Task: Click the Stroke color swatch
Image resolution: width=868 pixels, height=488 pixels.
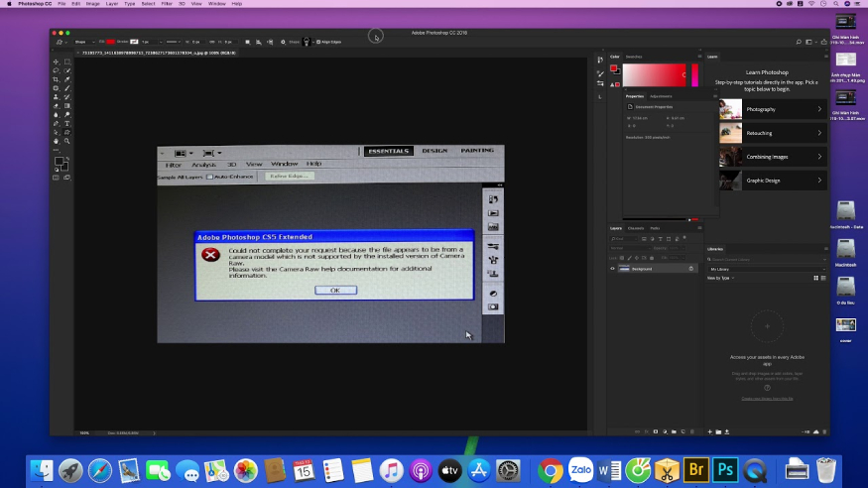Action: coord(134,42)
